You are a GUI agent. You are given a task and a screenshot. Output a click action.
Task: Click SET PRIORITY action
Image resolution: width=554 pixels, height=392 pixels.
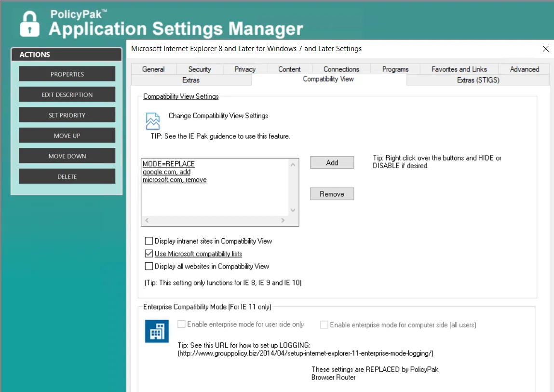(x=67, y=115)
